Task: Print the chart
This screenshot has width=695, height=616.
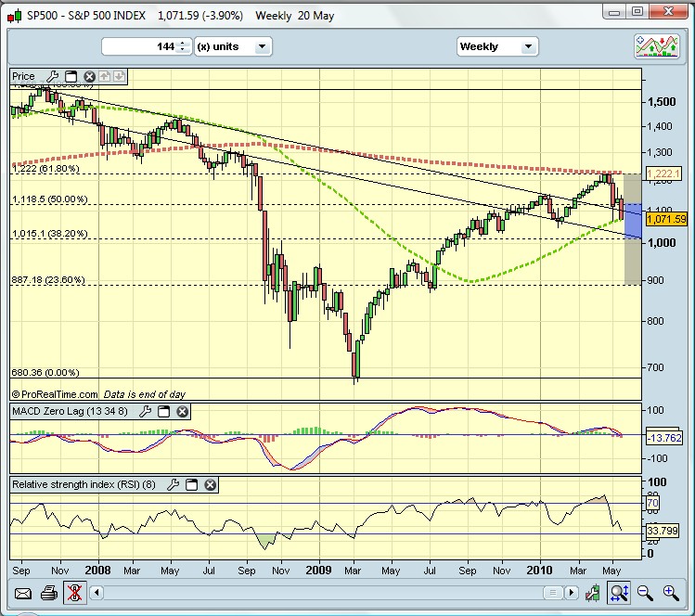Action: (49, 593)
